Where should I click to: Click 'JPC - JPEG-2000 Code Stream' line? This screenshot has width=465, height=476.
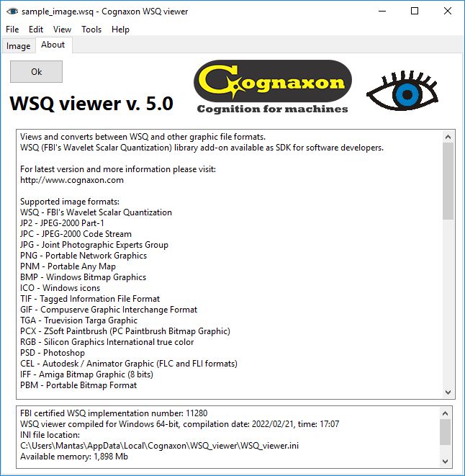(x=76, y=234)
